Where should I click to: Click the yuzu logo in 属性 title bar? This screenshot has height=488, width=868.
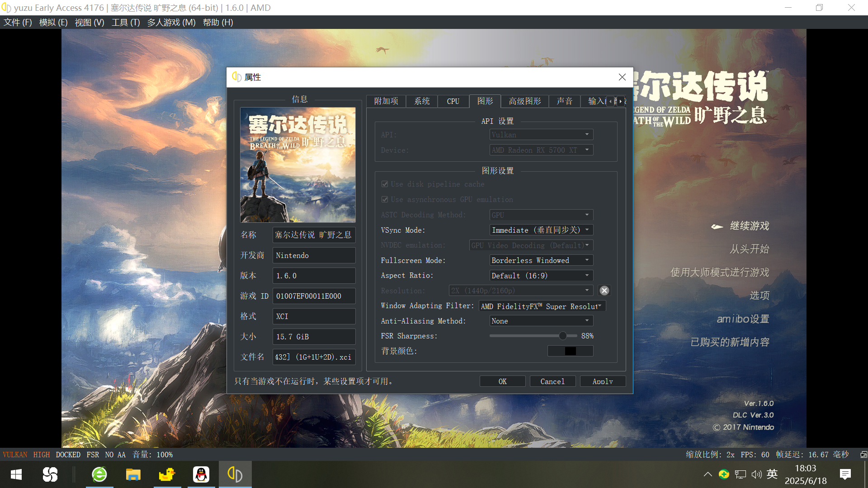pyautogui.click(x=236, y=77)
